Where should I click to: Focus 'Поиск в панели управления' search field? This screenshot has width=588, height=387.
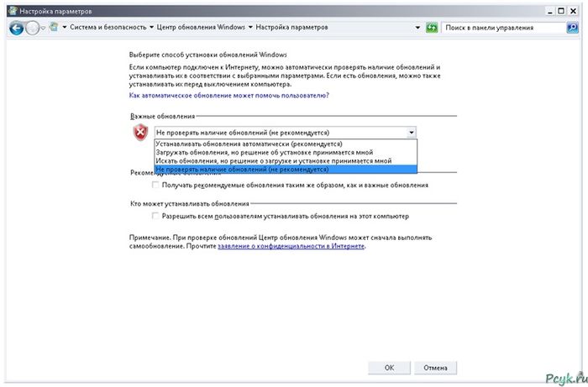point(504,28)
